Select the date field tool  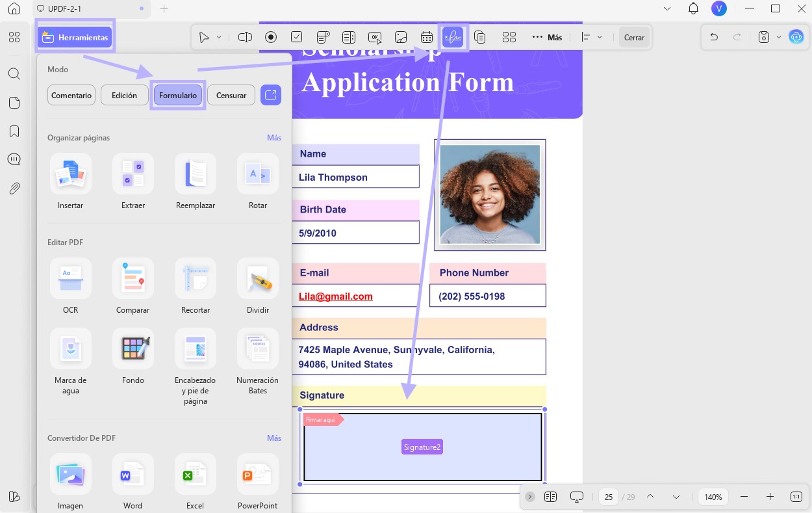click(x=427, y=38)
